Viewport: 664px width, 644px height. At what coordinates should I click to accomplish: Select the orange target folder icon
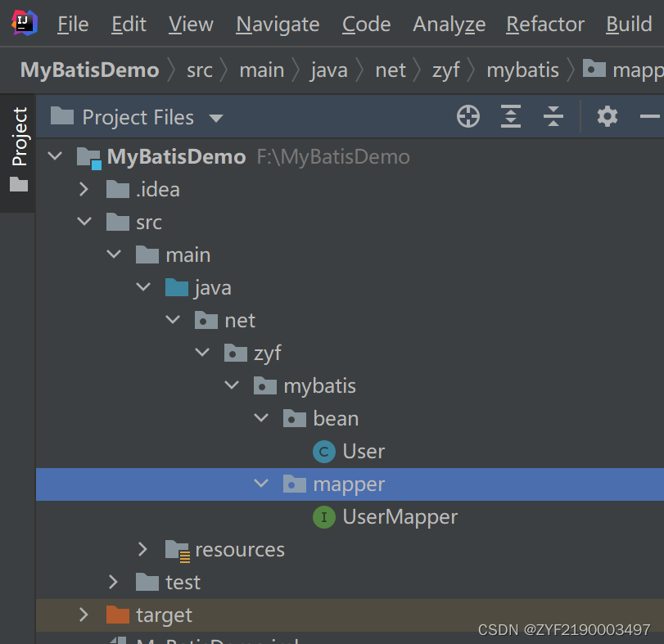pos(118,615)
